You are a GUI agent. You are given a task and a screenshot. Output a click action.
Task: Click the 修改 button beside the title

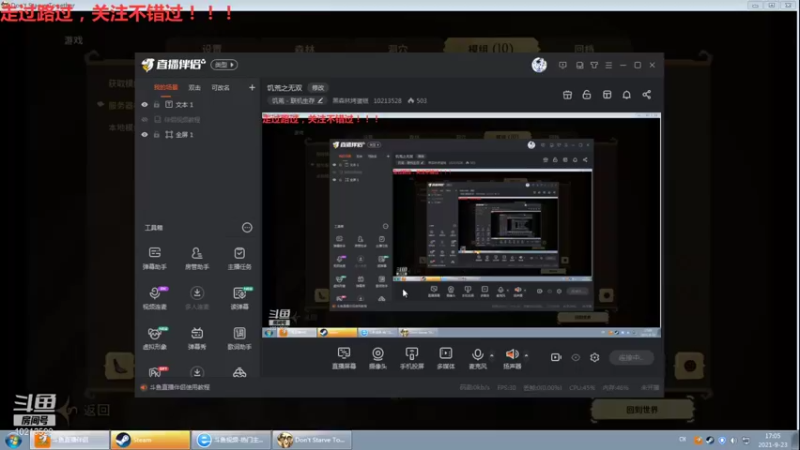pos(318,88)
